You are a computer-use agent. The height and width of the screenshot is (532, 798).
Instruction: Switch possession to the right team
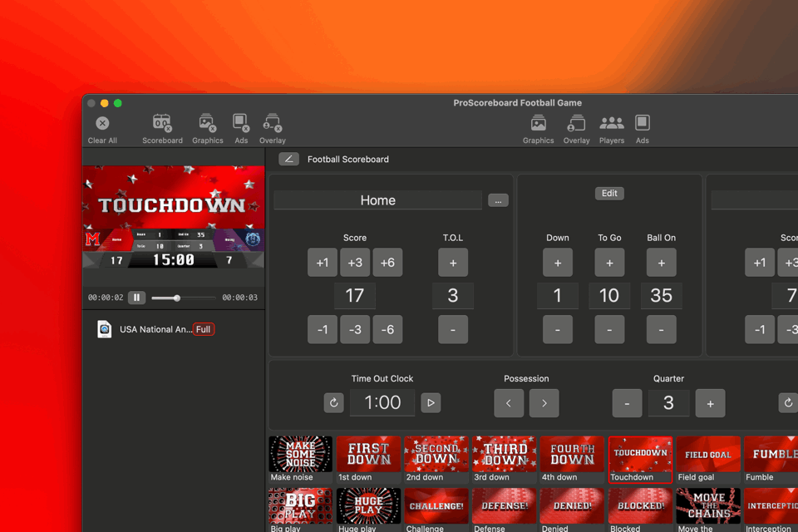(544, 403)
